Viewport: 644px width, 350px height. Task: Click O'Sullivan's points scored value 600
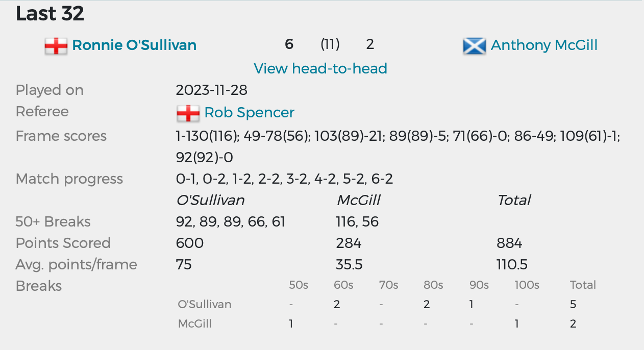(x=190, y=243)
